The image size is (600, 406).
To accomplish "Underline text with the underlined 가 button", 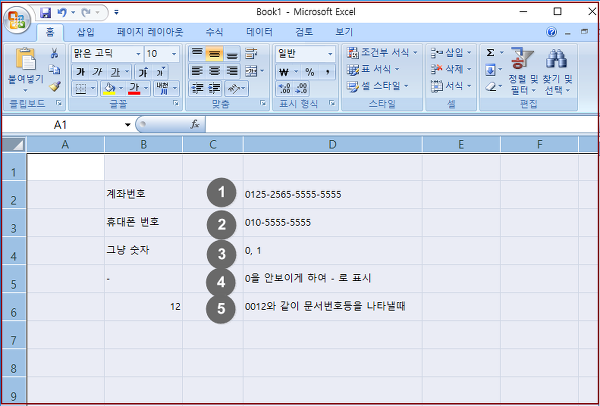I will tap(115, 72).
